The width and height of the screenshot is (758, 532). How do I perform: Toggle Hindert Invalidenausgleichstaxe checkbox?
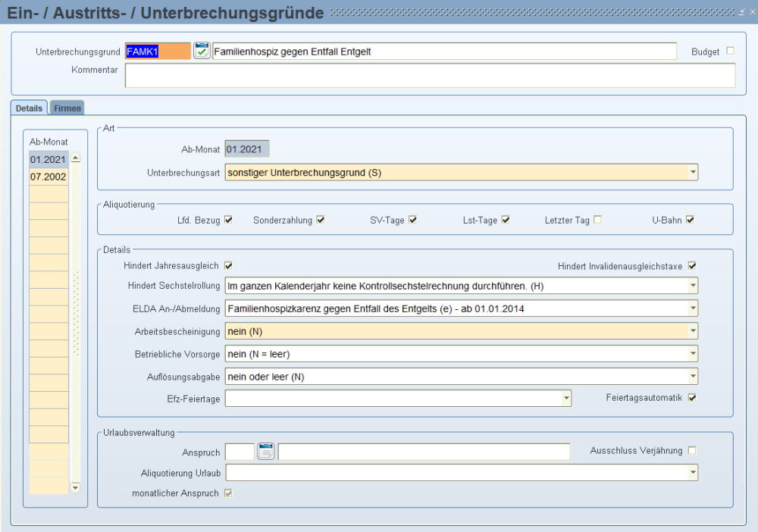pyautogui.click(x=692, y=266)
